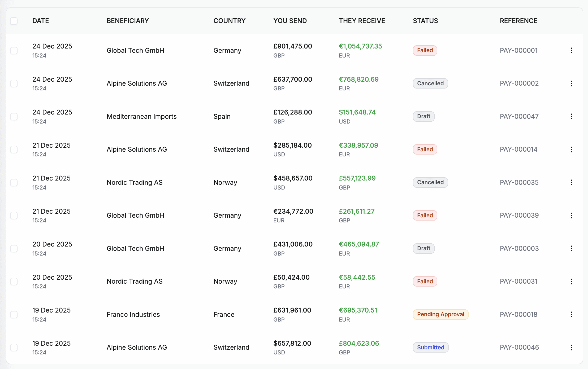Show actions for PAY-000046 row
The height and width of the screenshot is (369, 588).
[571, 348]
